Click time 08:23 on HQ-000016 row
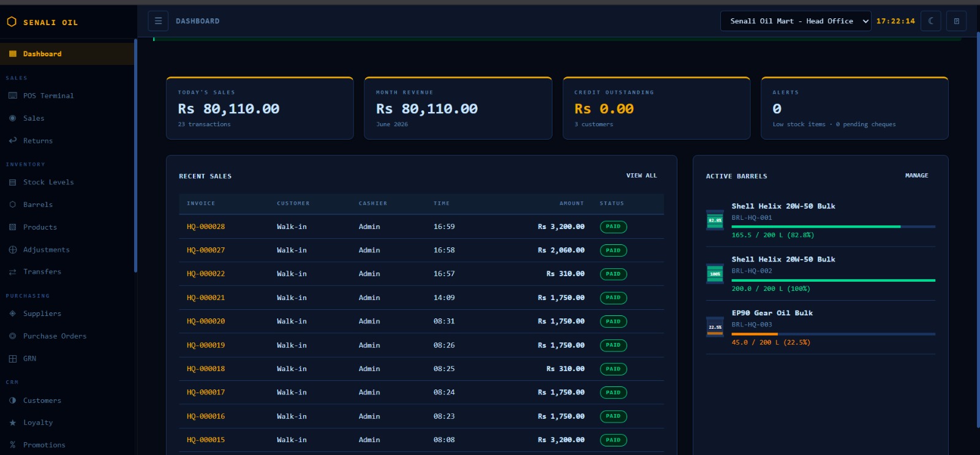Screen dimensions: 980x455 444,416
